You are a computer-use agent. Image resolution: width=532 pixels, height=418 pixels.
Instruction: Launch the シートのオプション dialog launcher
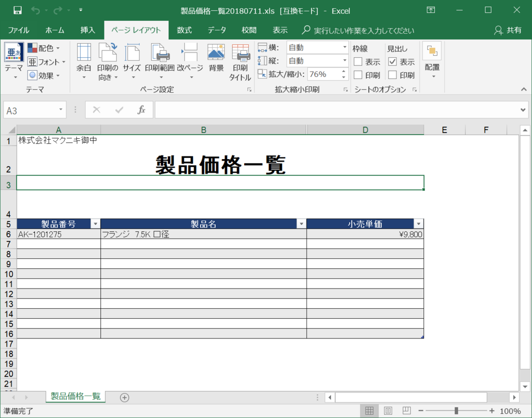[415, 89]
